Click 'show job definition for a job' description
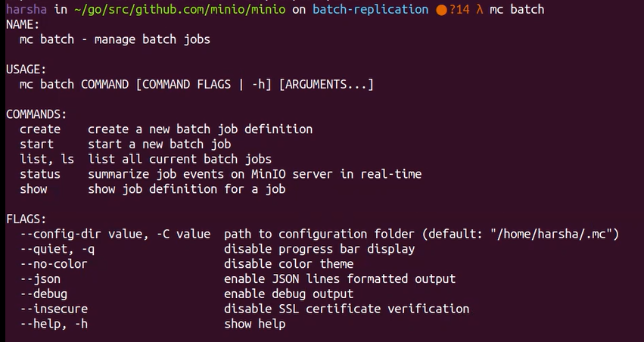 point(186,189)
